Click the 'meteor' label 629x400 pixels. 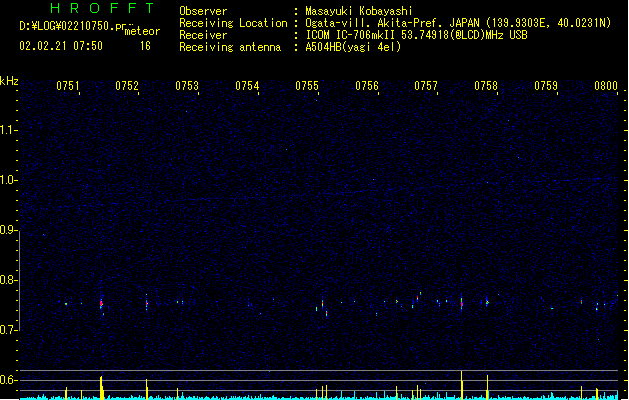pyautogui.click(x=142, y=32)
